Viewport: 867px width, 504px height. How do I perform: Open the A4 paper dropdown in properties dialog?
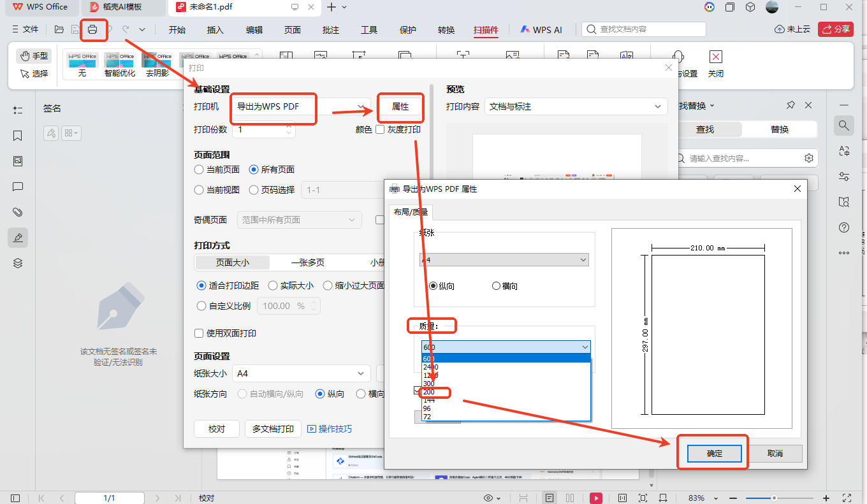tap(504, 260)
